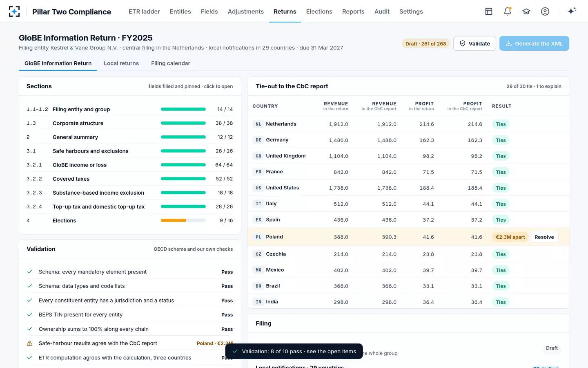Image resolution: width=588 pixels, height=368 pixels.
Task: Open the Reports menu item
Action: 353,11
